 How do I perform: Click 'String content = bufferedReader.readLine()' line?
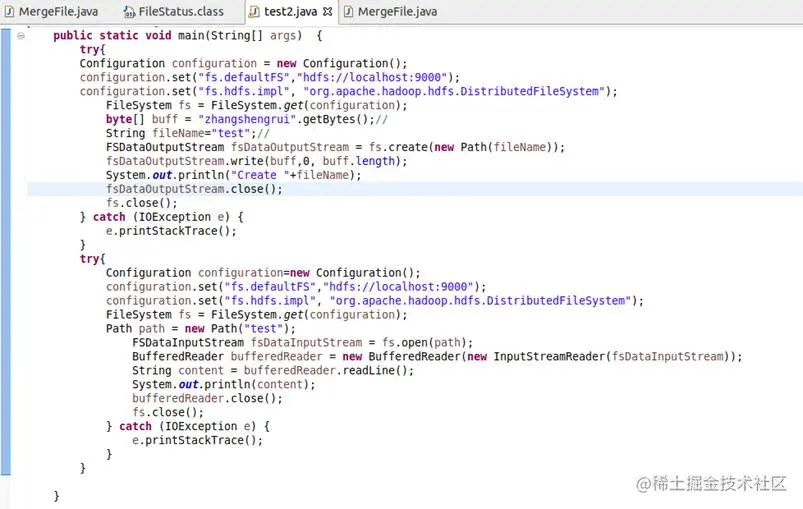(273, 371)
